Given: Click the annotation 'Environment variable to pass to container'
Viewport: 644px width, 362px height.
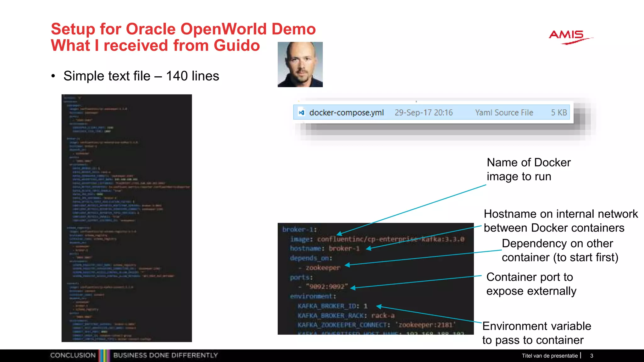Looking at the screenshot, I should tap(536, 333).
